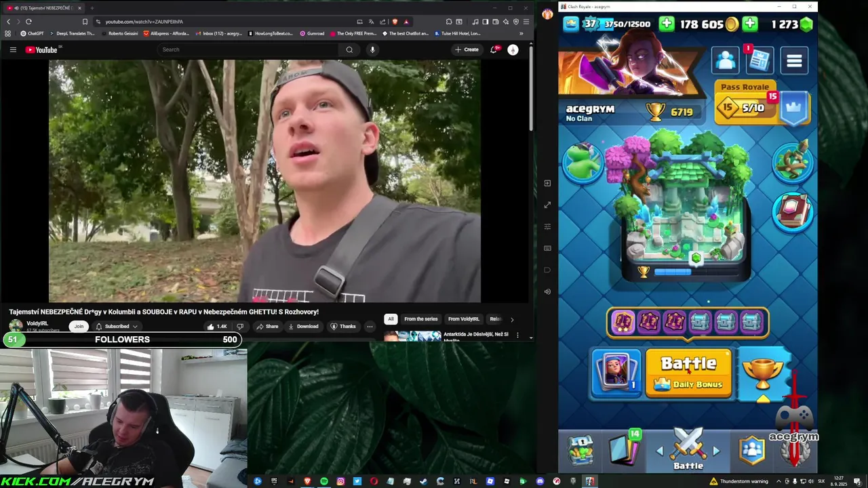Open the friends icon with red badge
Image resolution: width=868 pixels, height=488 pixels.
[726, 60]
